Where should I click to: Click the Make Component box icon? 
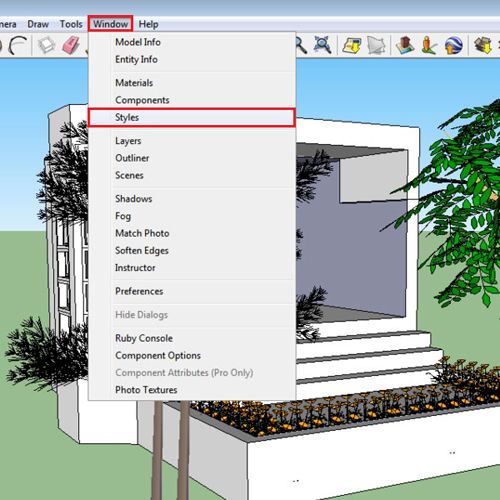(x=46, y=45)
